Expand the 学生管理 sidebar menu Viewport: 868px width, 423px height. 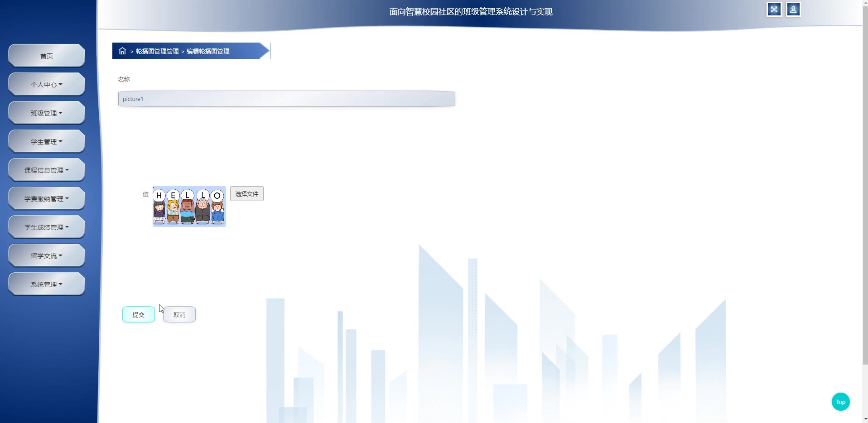(x=47, y=141)
